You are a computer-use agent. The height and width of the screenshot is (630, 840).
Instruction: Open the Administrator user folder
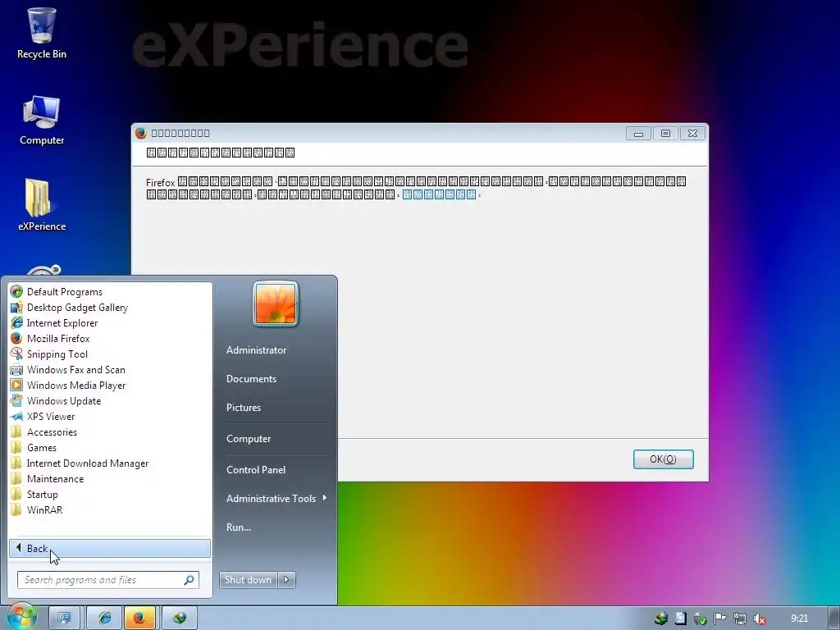tap(256, 349)
